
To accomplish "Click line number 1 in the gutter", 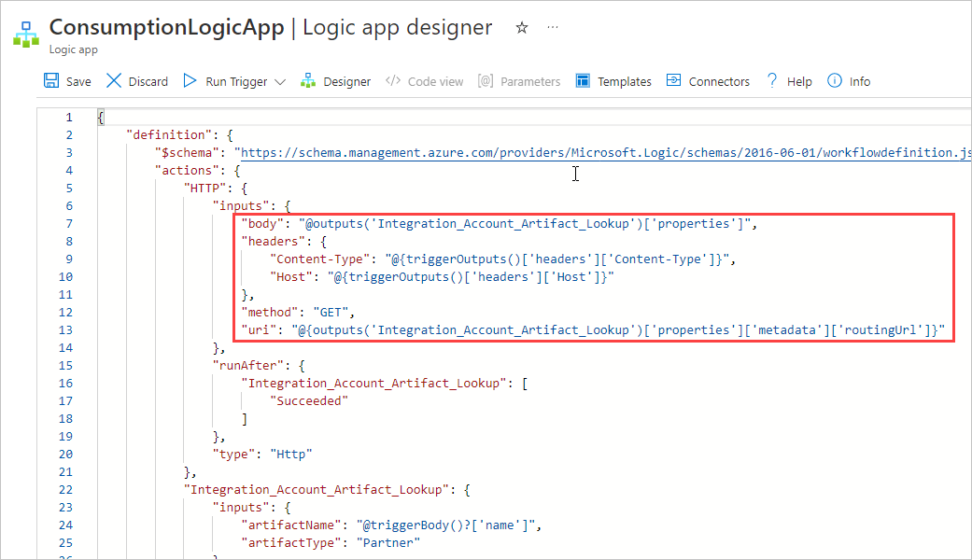I will [x=69, y=117].
